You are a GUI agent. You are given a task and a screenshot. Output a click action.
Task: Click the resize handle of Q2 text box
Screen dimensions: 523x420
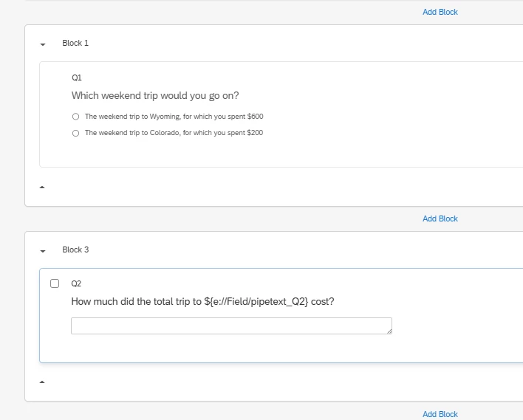click(x=389, y=331)
